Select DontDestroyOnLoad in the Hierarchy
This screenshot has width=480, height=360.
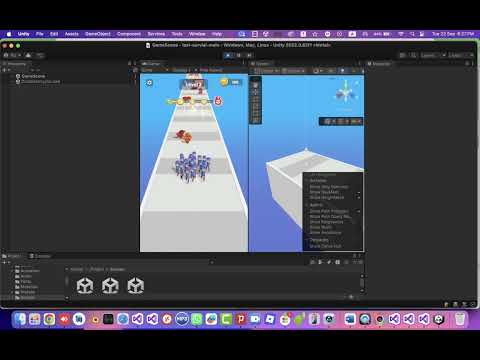tap(40, 81)
